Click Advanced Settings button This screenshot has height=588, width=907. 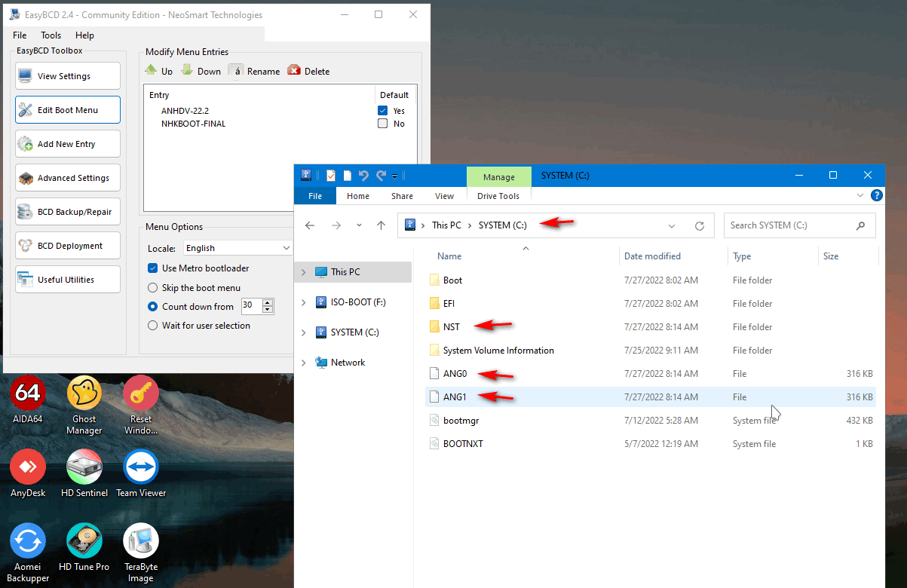click(68, 178)
